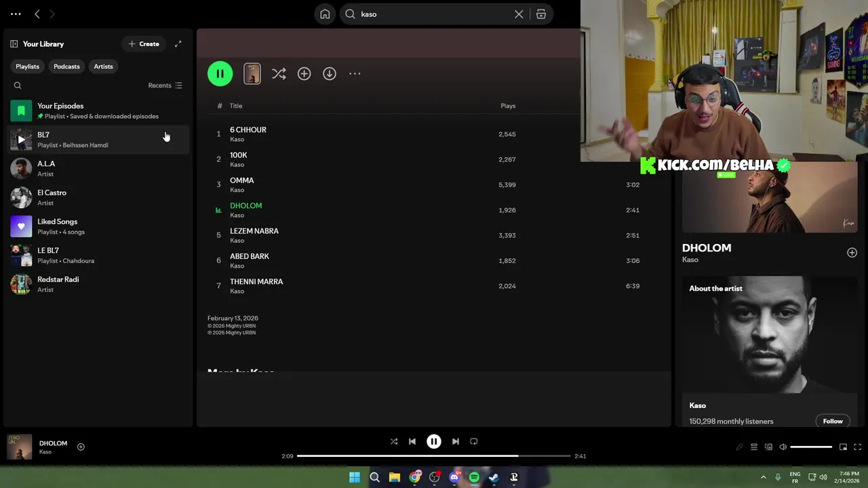
Task: Pause playback in the bottom player
Action: click(x=434, y=441)
